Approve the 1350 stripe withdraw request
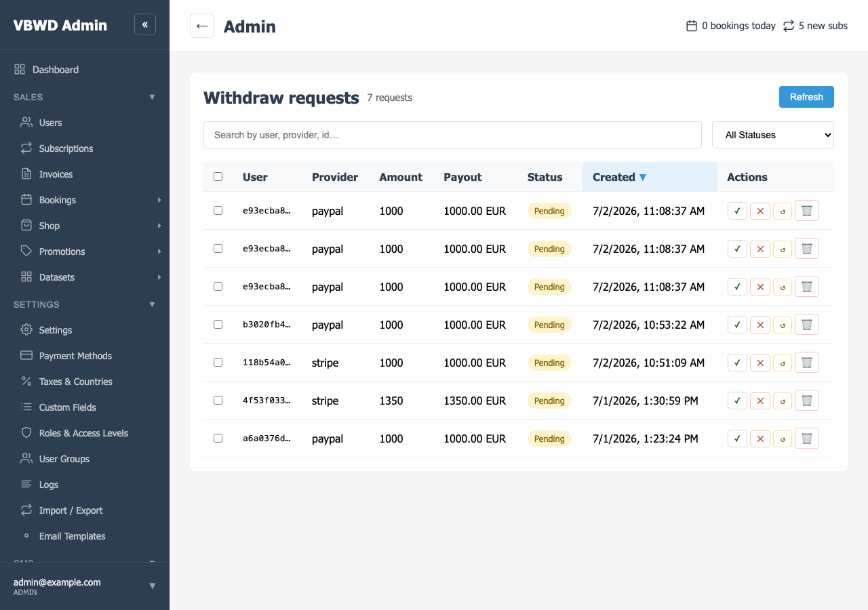Image resolution: width=868 pixels, height=610 pixels. point(737,401)
